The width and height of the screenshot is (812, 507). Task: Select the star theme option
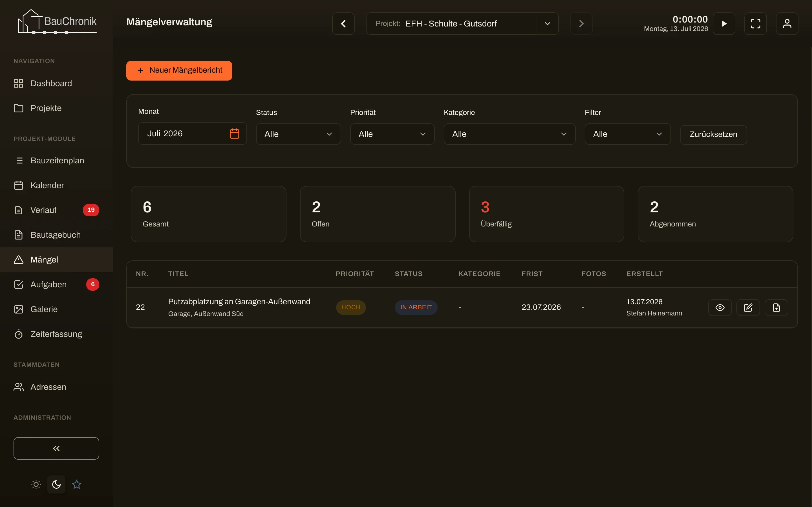(x=76, y=484)
